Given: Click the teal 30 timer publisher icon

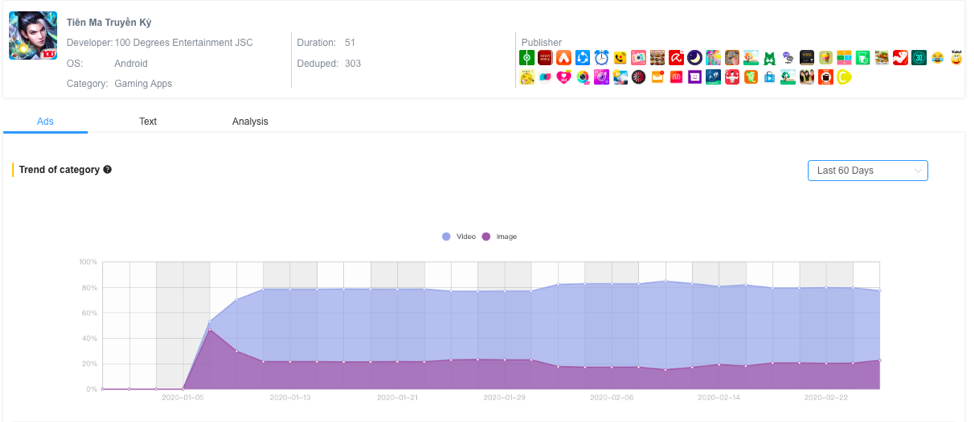Looking at the screenshot, I should (918, 58).
